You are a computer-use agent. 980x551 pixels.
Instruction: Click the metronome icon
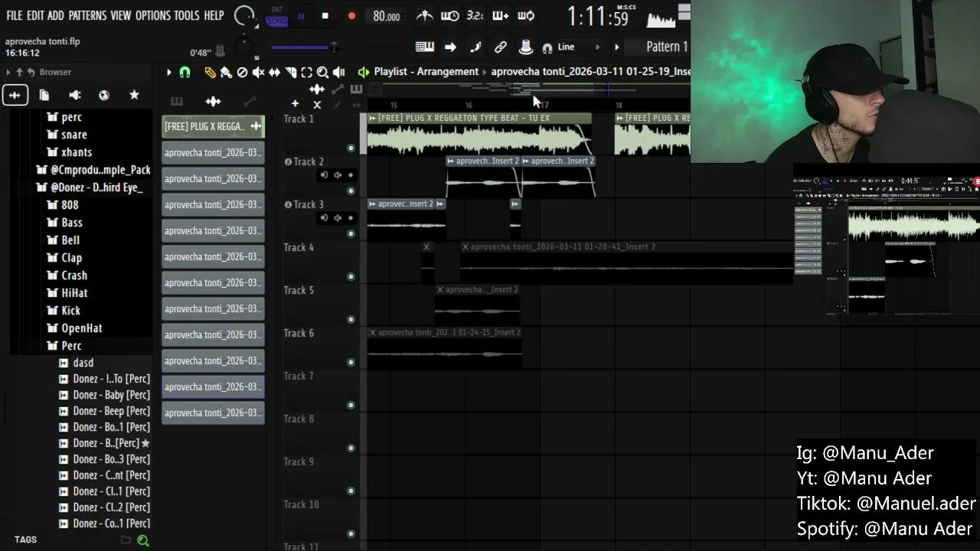pyautogui.click(x=424, y=15)
